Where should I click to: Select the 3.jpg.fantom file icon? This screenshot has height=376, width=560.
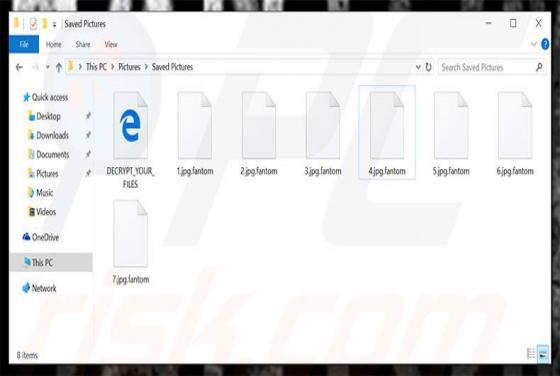323,125
